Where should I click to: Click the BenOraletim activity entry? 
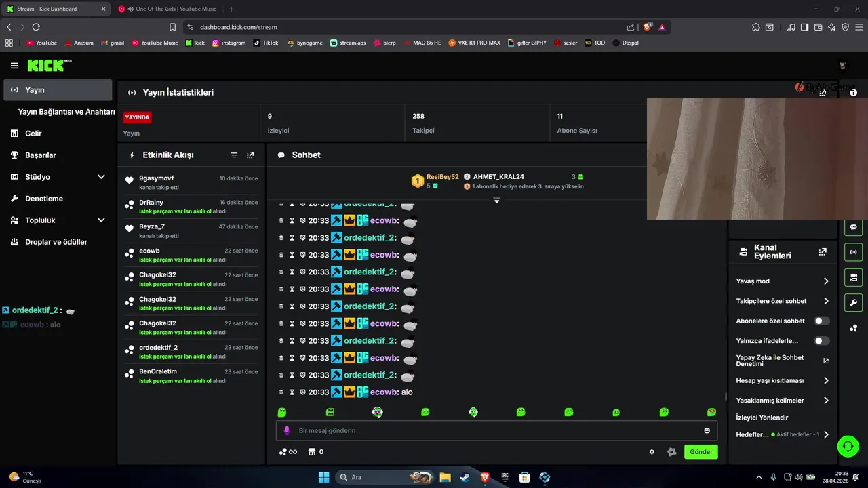[191, 376]
